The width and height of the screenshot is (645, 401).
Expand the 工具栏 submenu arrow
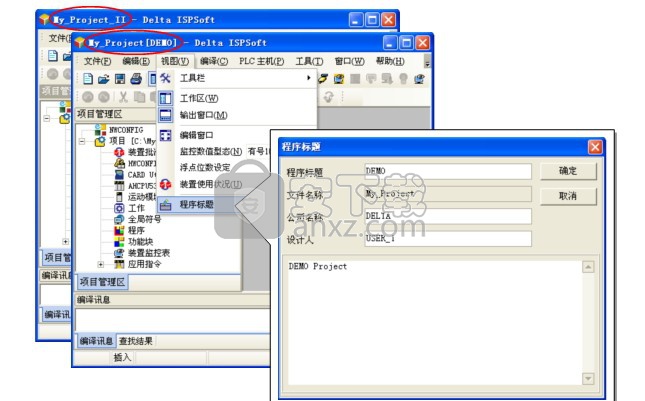309,78
